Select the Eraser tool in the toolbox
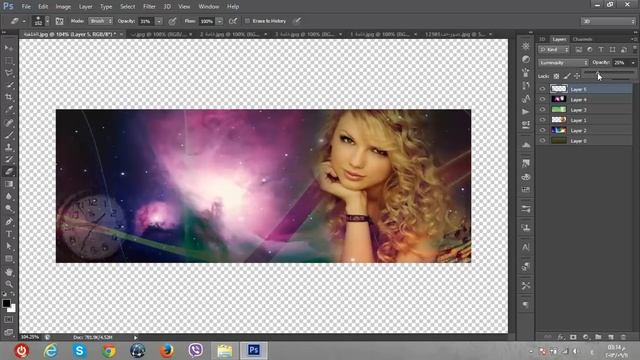Image resolution: width=640 pixels, height=360 pixels. pos(9,171)
